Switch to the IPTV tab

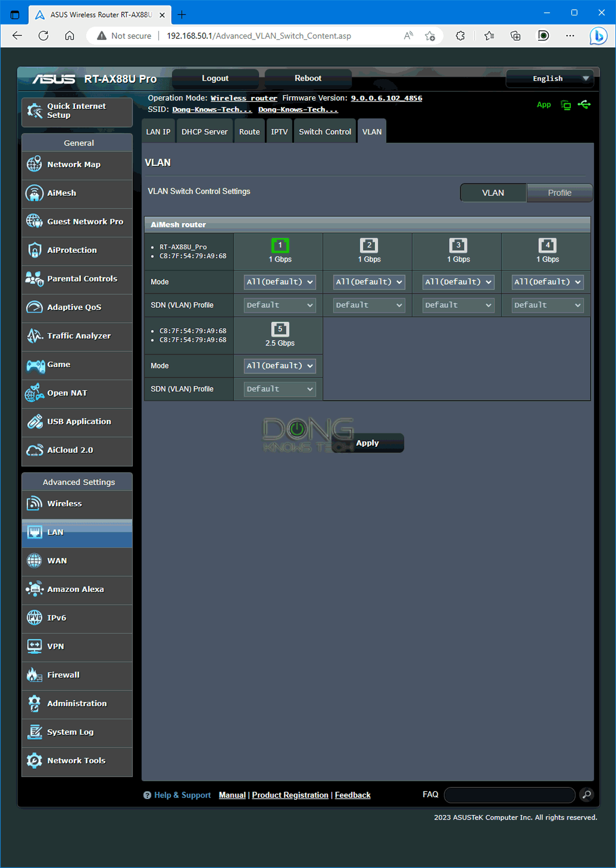(279, 132)
